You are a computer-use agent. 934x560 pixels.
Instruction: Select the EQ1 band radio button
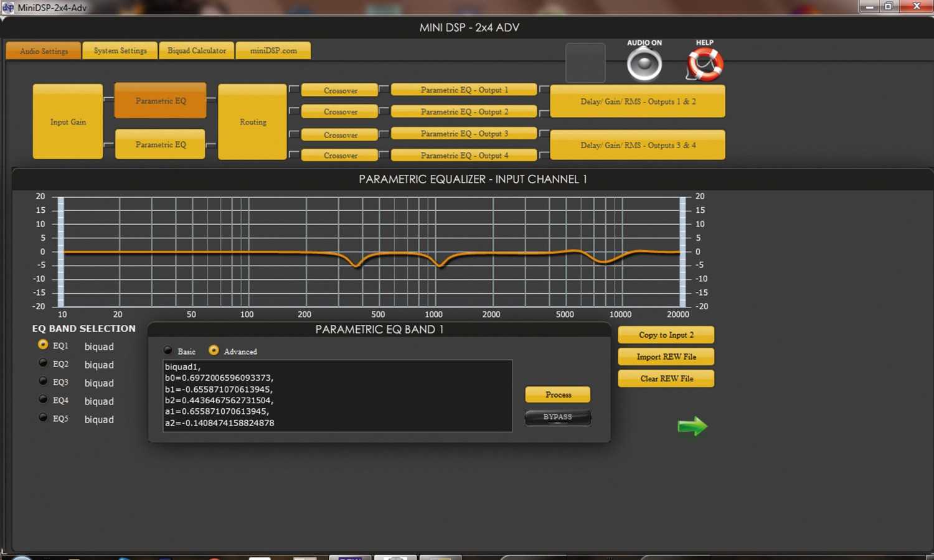(43, 345)
